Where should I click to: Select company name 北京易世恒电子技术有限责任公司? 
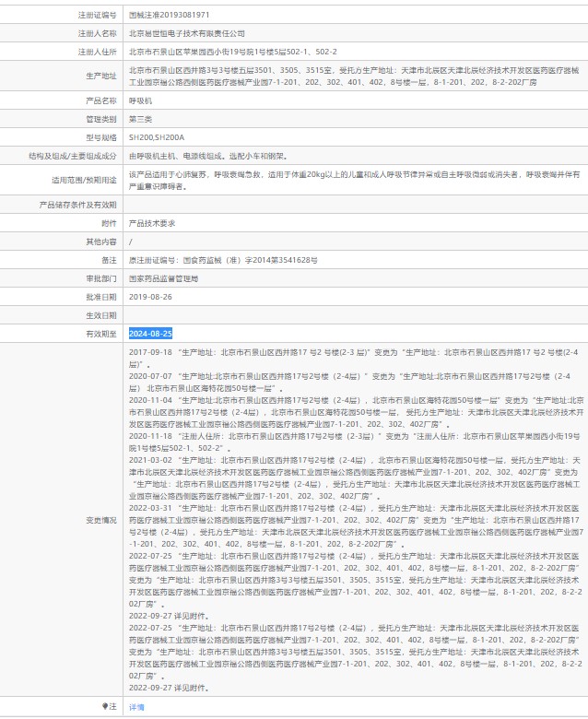coord(187,33)
